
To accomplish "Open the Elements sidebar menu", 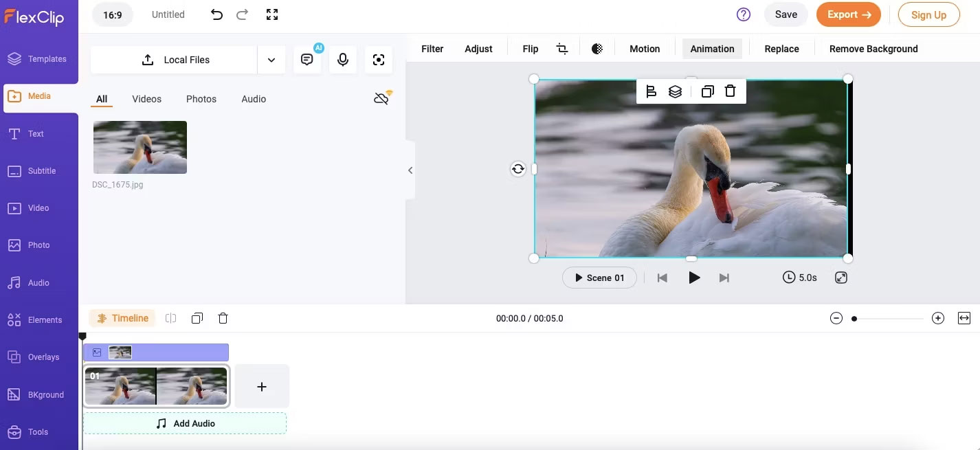I will (x=38, y=319).
